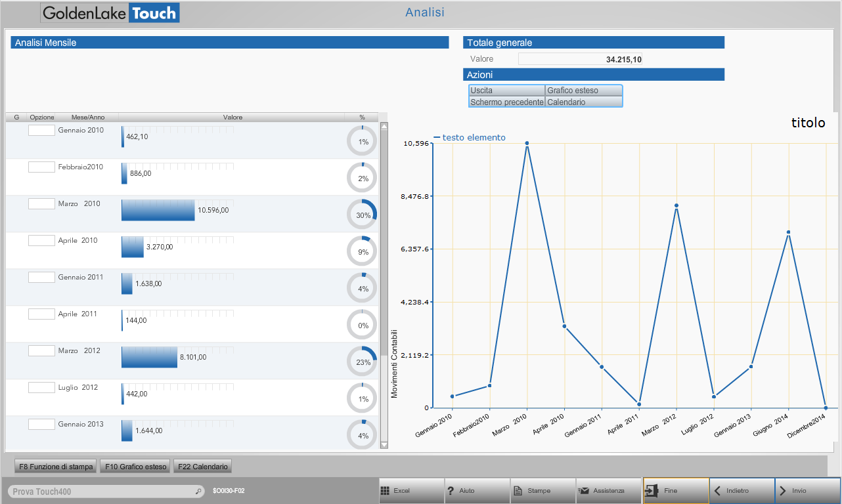Click the Invio right chevron icon

[783, 491]
